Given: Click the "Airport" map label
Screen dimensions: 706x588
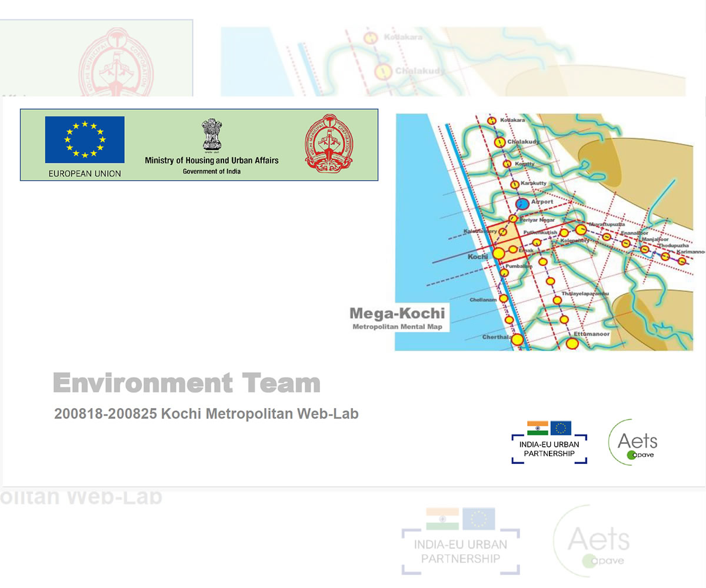Looking at the screenshot, I should [x=542, y=201].
